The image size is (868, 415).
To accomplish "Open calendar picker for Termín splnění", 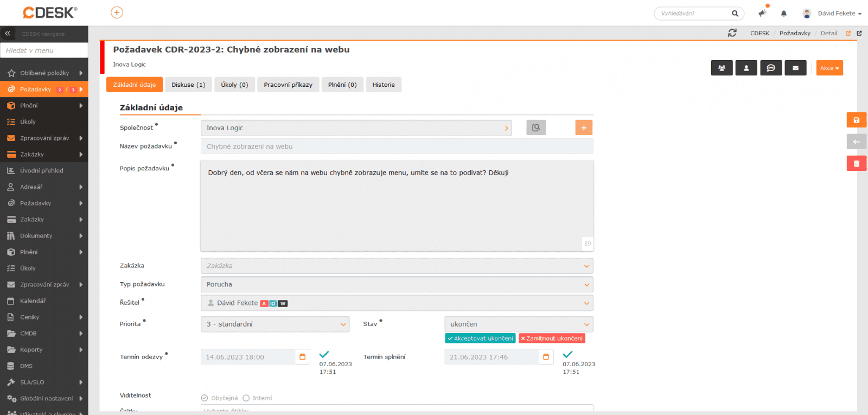I will [546, 357].
